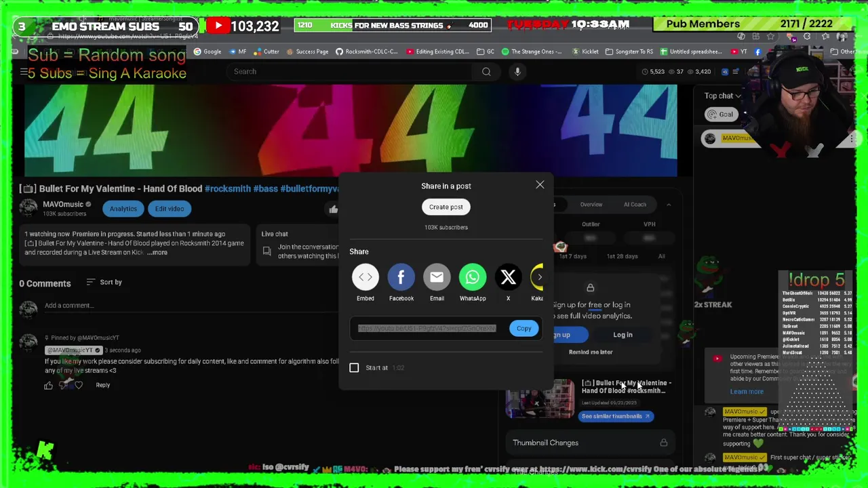Dislike the pinned comment
868x488 pixels.
(x=64, y=385)
